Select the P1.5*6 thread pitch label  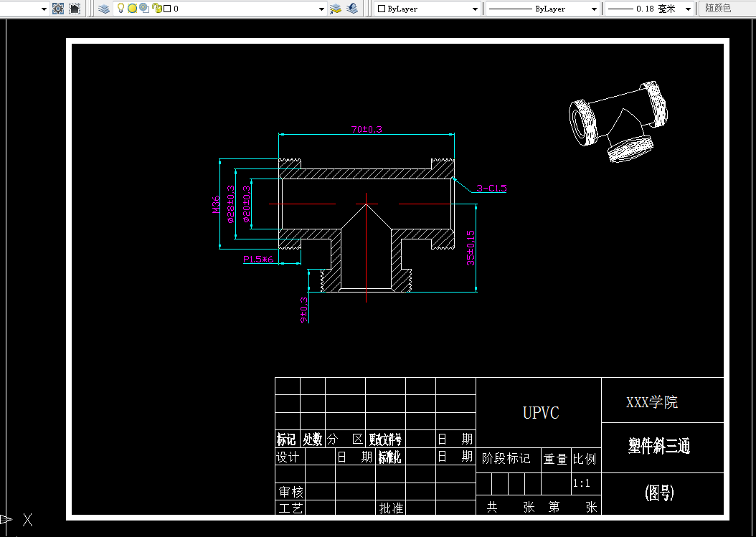(258, 260)
